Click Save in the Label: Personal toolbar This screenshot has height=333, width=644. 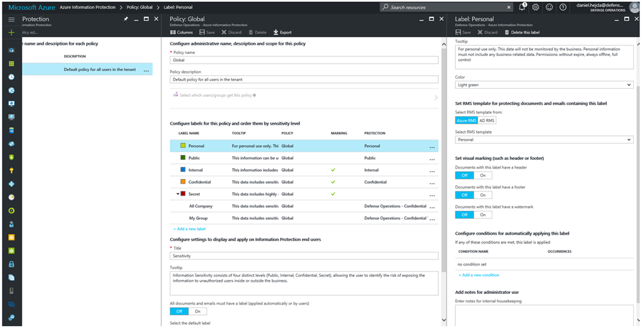click(464, 32)
